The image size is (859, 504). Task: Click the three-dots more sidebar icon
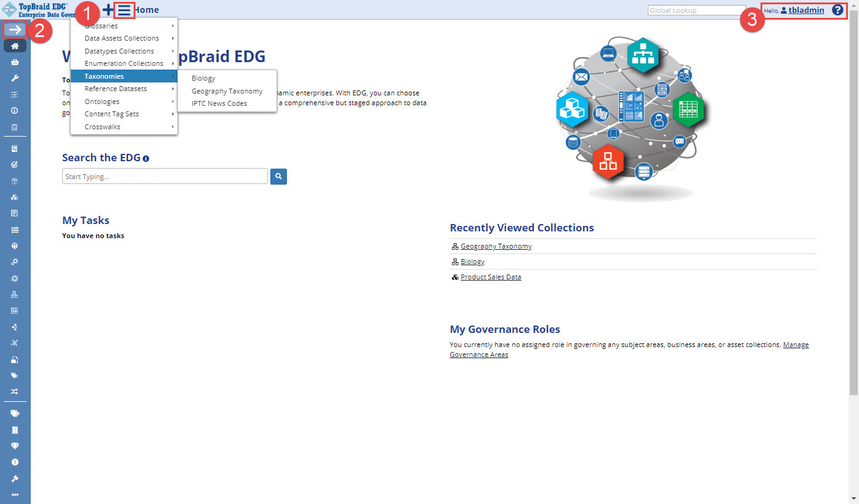click(15, 494)
